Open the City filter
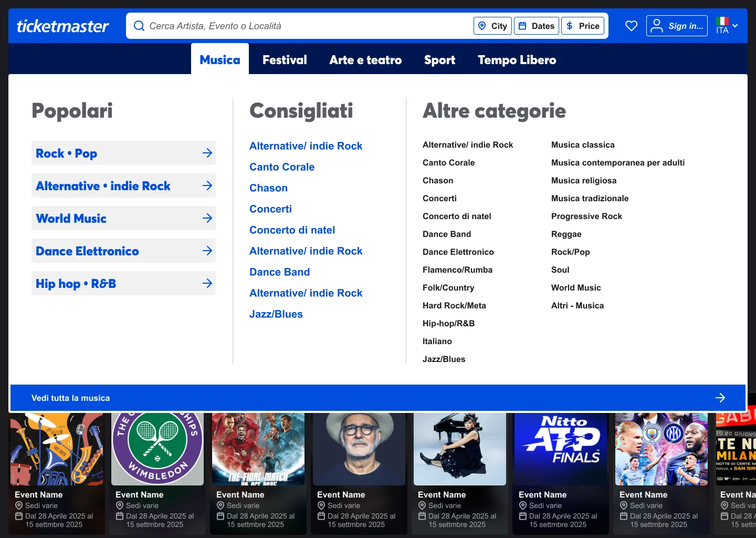The width and height of the screenshot is (756, 538). coord(492,26)
